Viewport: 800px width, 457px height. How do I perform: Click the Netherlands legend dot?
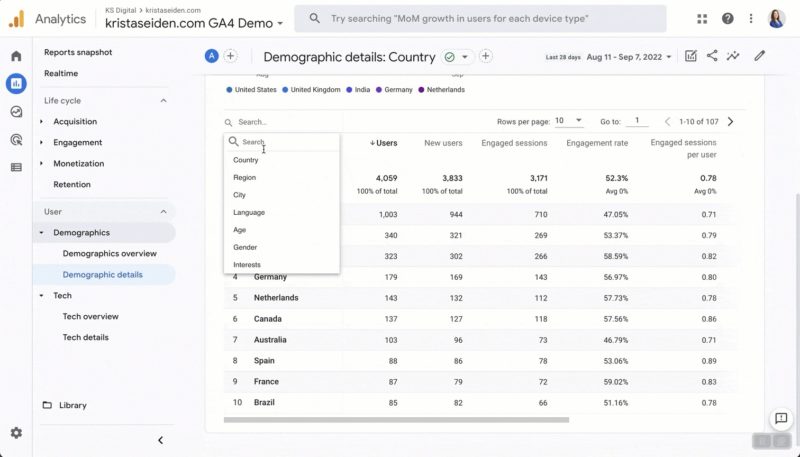click(x=421, y=90)
